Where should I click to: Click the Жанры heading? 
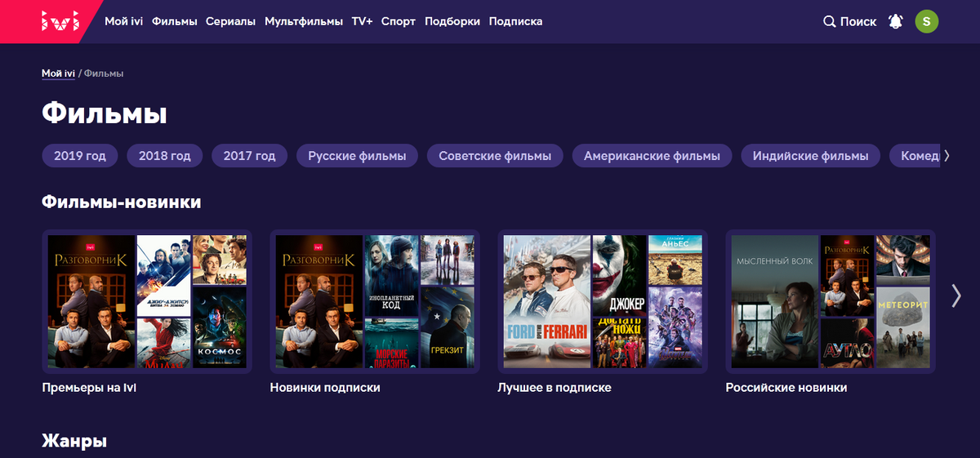coord(74,442)
